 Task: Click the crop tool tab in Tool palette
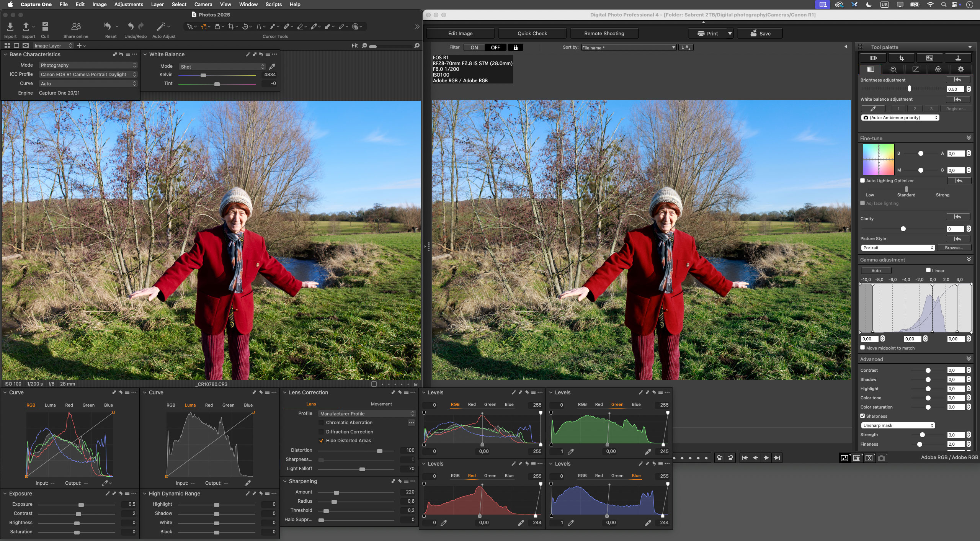pyautogui.click(x=902, y=58)
